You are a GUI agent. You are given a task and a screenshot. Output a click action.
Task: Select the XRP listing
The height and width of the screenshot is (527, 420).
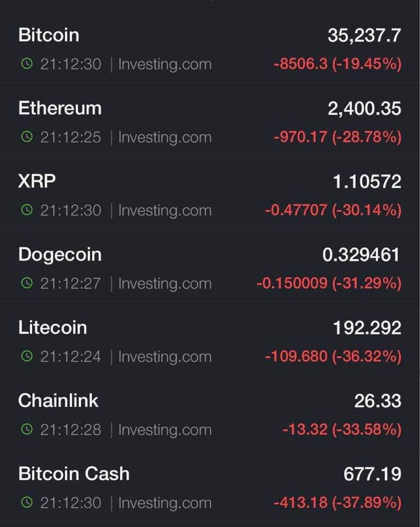(x=37, y=181)
